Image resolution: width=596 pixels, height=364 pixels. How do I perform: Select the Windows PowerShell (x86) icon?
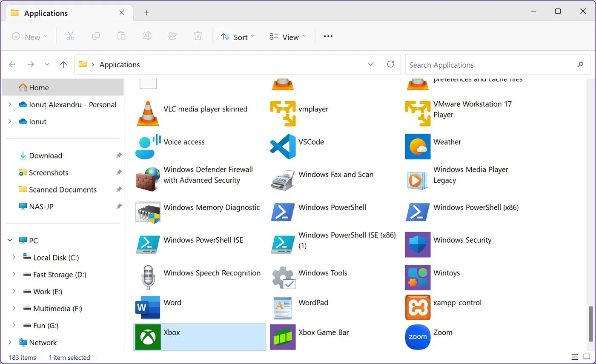click(418, 212)
